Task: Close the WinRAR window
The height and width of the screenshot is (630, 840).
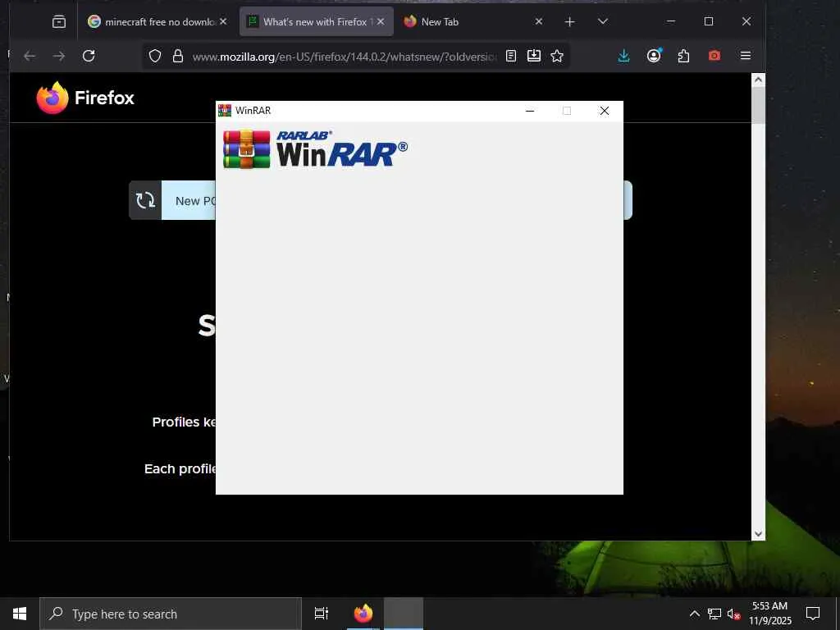Action: click(x=605, y=111)
